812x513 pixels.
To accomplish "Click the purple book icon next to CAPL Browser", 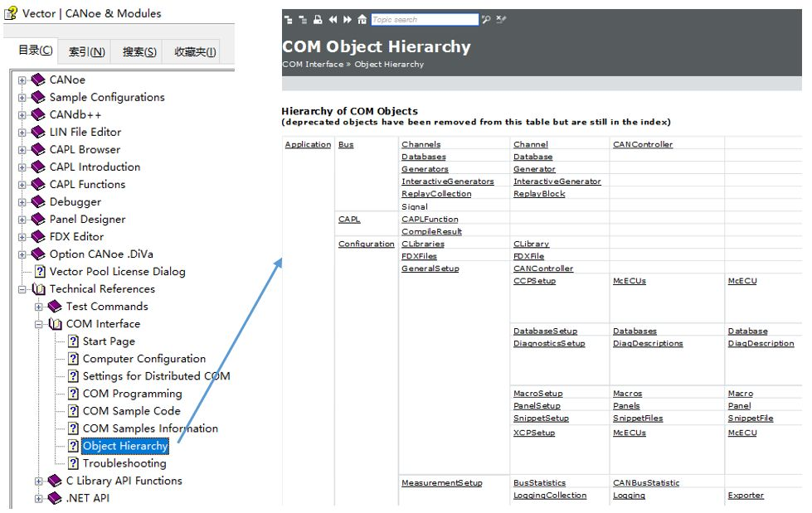I will (x=37, y=150).
